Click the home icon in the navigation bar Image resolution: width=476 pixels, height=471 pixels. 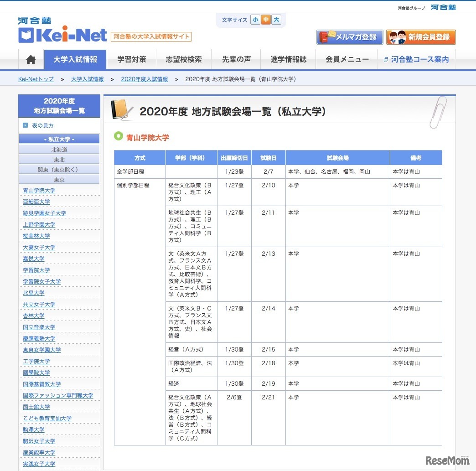[30, 59]
